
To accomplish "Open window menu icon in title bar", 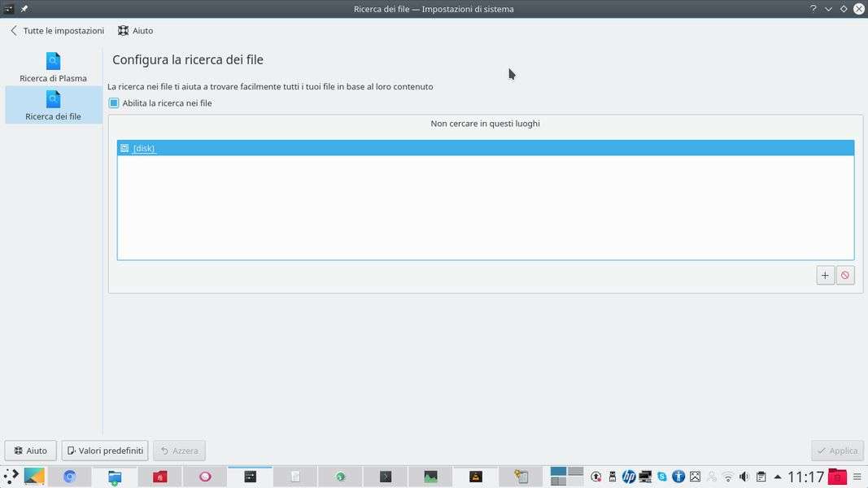I will (x=9, y=9).
